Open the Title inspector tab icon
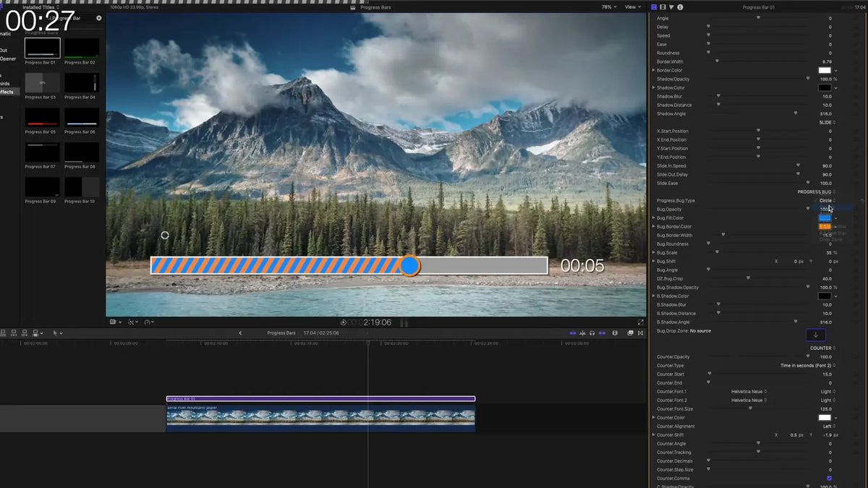 (655, 7)
